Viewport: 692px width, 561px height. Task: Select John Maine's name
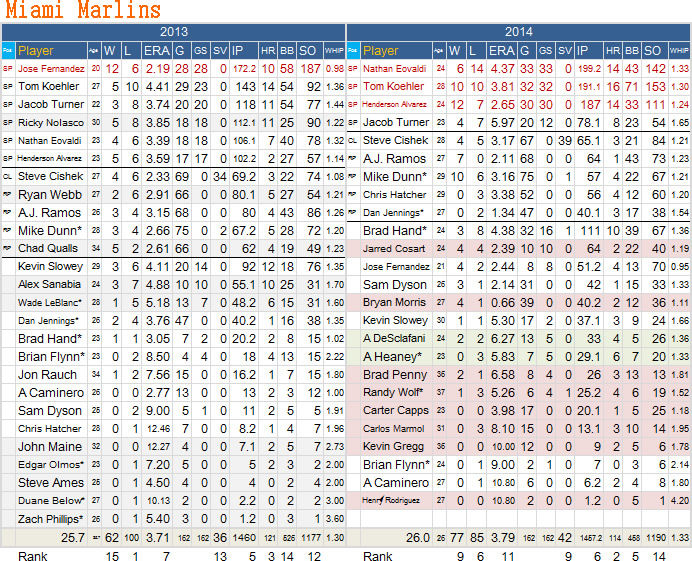pyautogui.click(x=50, y=447)
